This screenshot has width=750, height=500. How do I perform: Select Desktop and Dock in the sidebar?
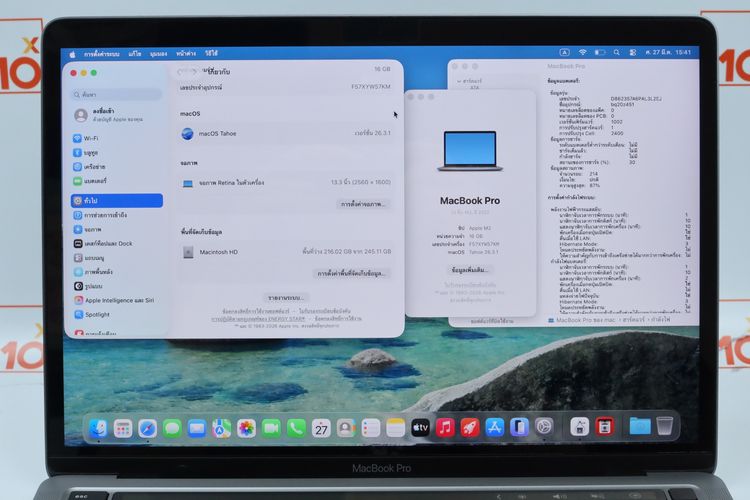[x=117, y=244]
